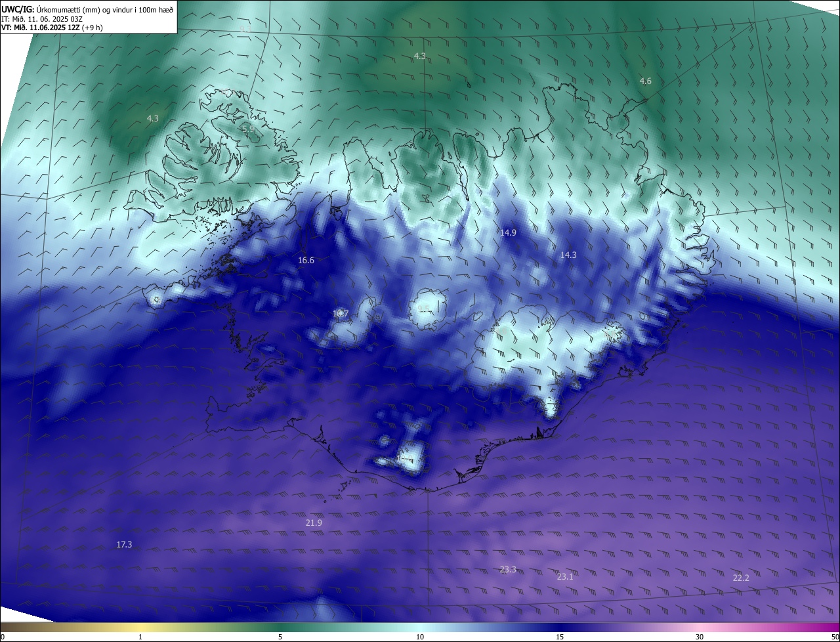Select the 23.3 value label
Image resolution: width=840 pixels, height=642 pixels.
[508, 570]
